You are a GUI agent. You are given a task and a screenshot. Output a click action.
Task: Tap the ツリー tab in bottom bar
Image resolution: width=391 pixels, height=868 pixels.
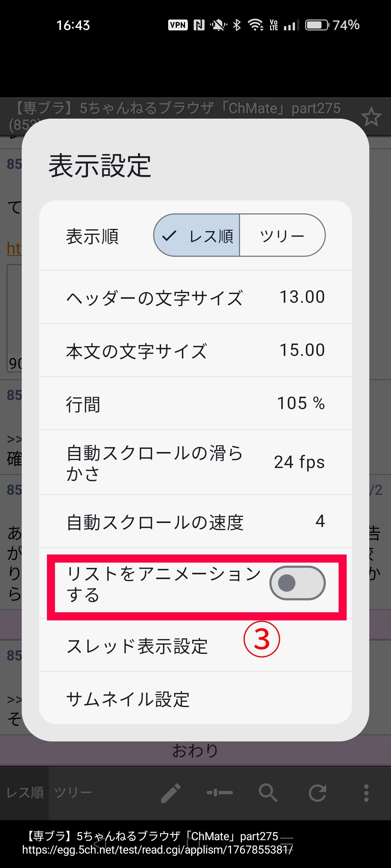[73, 793]
